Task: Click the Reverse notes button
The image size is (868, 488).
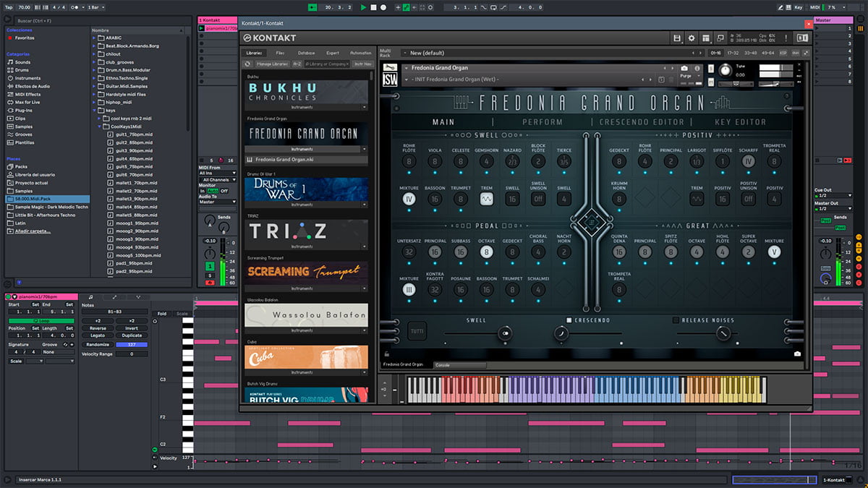Action: [98, 328]
